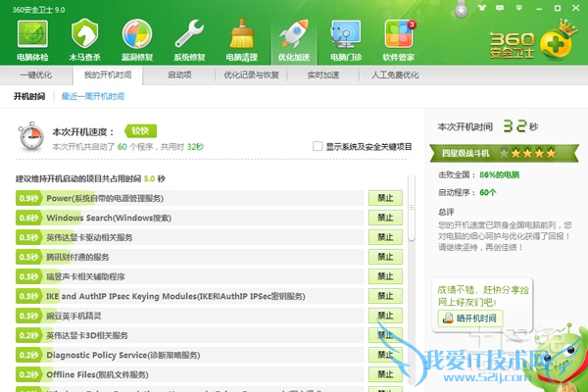Click 禁止 for 英伟达显卡驱动相关服务
This screenshot has width=588, height=392.
pyautogui.click(x=385, y=237)
